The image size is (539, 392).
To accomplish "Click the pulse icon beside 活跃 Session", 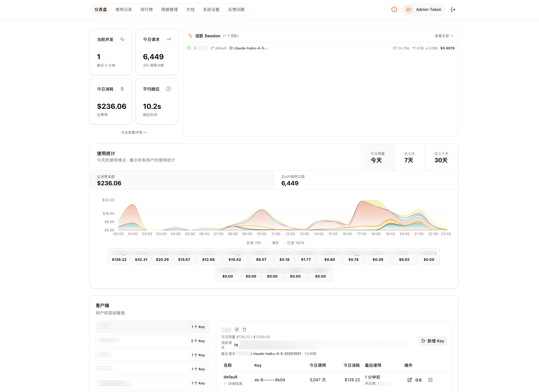I will [x=190, y=36].
